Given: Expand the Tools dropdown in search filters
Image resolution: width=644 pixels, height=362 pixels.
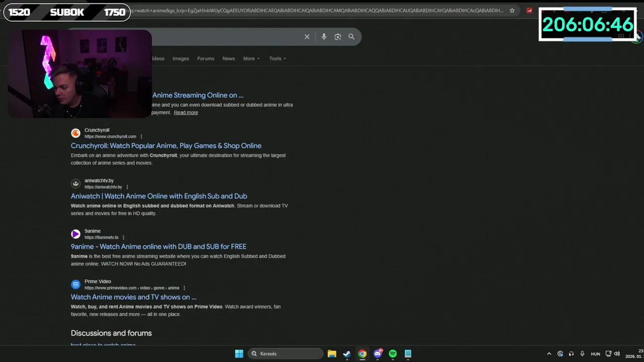Looking at the screenshot, I should click(277, 58).
